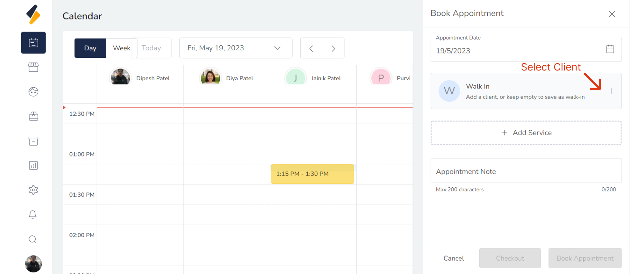Focus the Appointment Note field
Viewport: 644px width, 274px height.
(526, 171)
